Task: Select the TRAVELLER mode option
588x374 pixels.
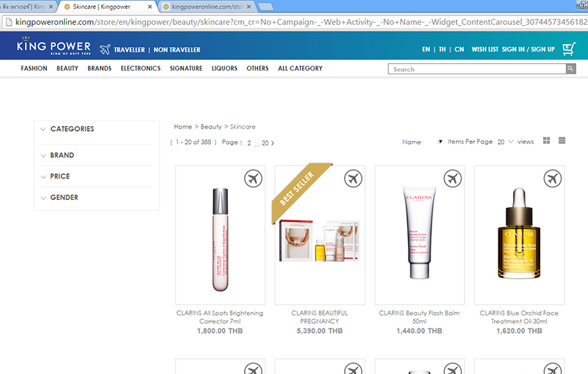Action: tap(129, 50)
